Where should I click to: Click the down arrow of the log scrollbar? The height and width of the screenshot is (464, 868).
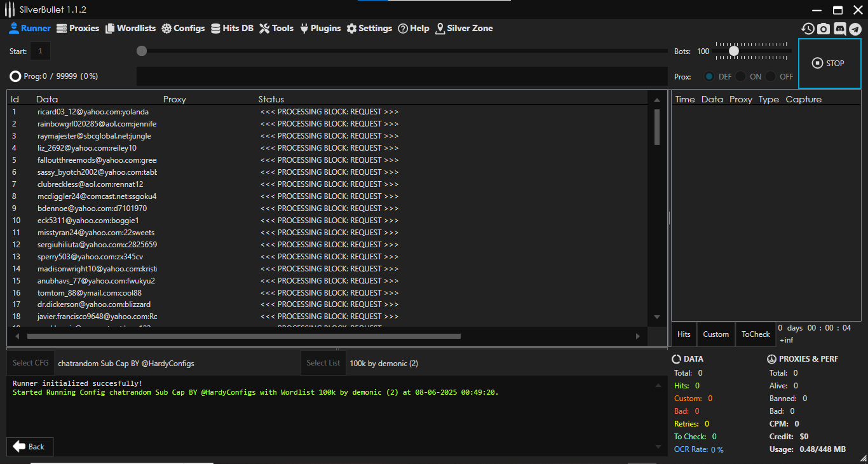(658, 447)
